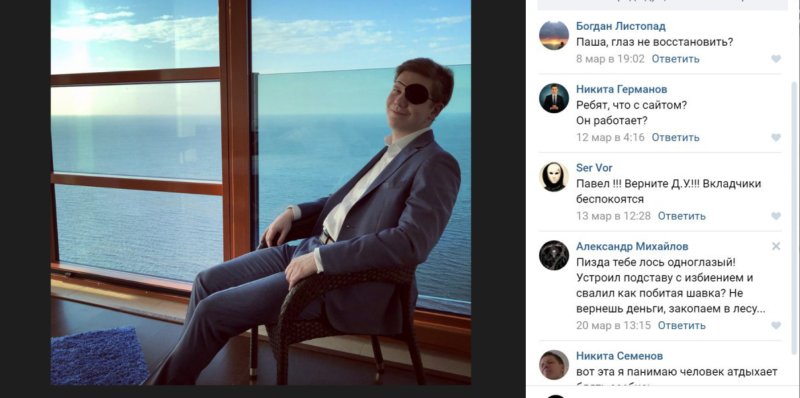Click Ser Vor's white mask avatar

(x=554, y=177)
